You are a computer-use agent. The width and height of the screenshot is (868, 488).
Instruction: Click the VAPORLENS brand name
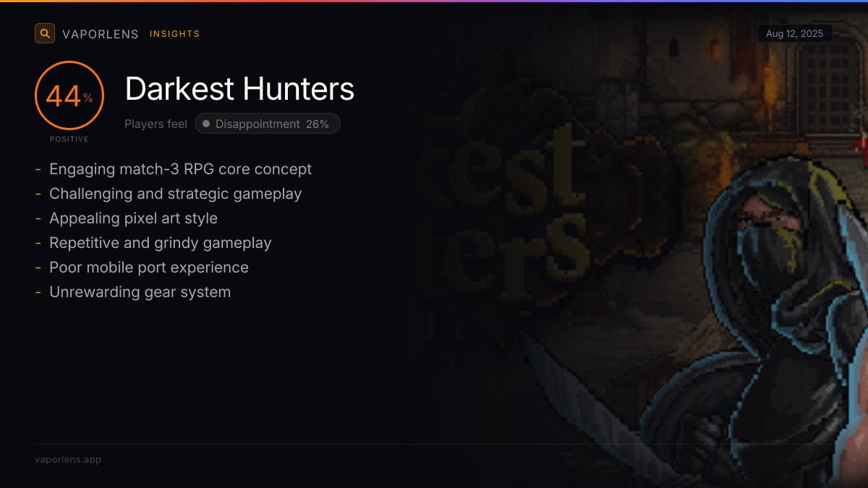click(101, 34)
